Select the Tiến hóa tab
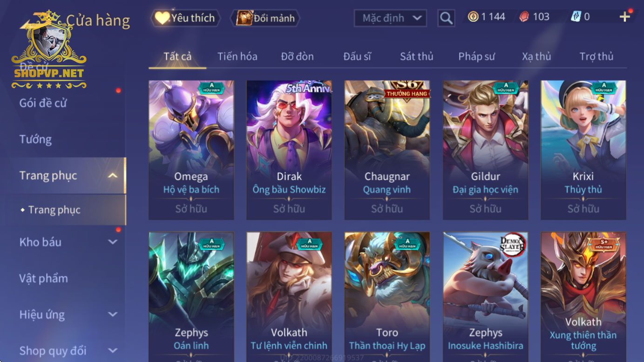This screenshot has width=644, height=362. pos(237,56)
